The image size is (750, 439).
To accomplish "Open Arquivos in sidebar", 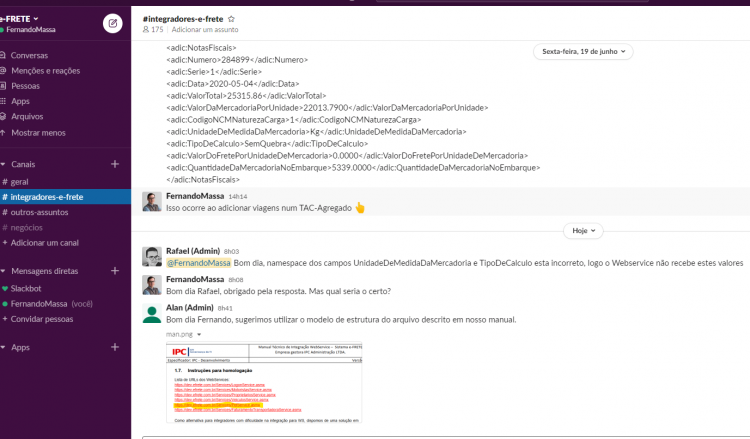I will (27, 117).
